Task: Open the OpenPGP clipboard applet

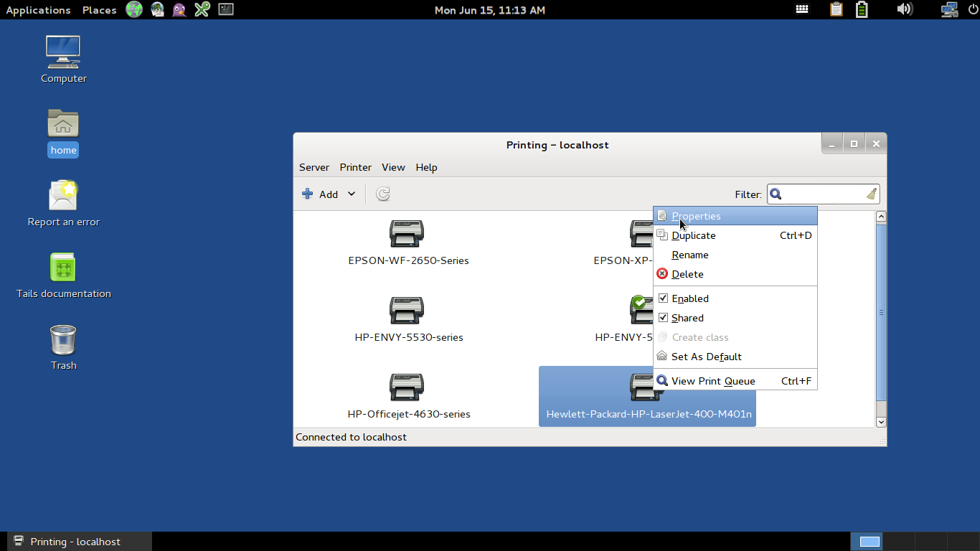Action: (x=836, y=9)
